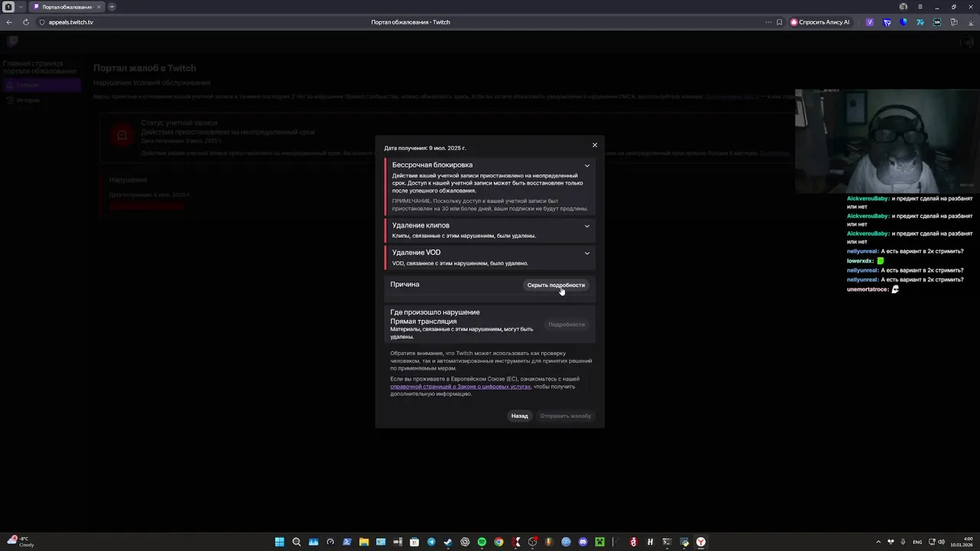
Task: Click the browser profile avatar
Action: click(903, 7)
